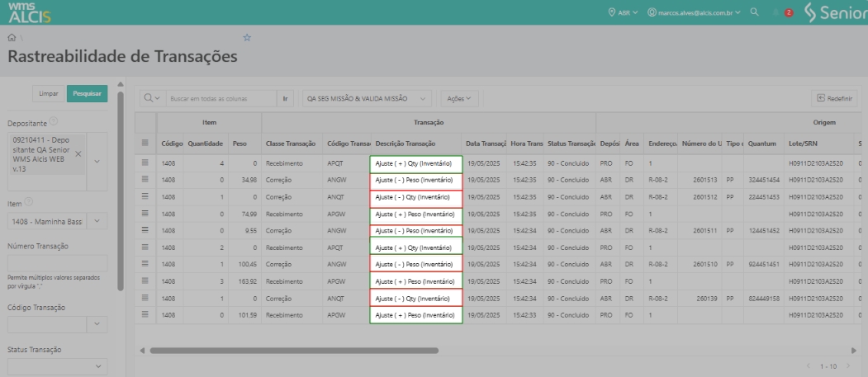Viewport: 868px width, 377px height.
Task: Open the header row actions menu icon
Action: tap(145, 143)
